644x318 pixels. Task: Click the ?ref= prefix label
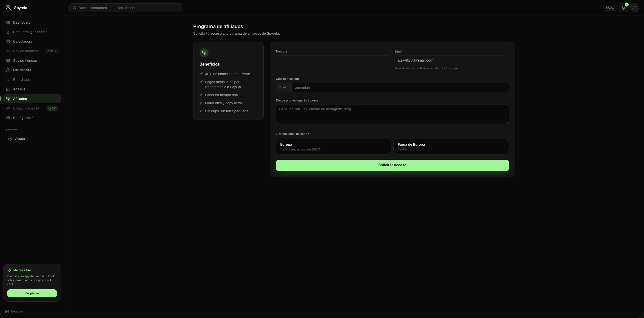(x=284, y=87)
